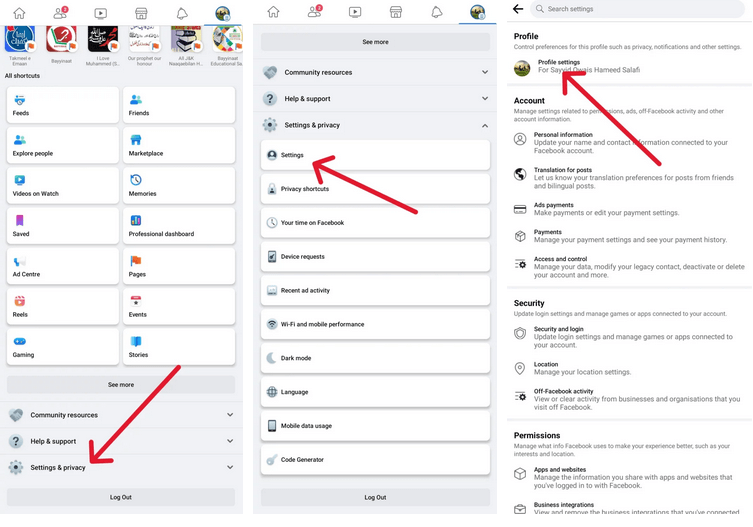
Task: Expand Community resources in middle screenshot
Action: click(376, 72)
